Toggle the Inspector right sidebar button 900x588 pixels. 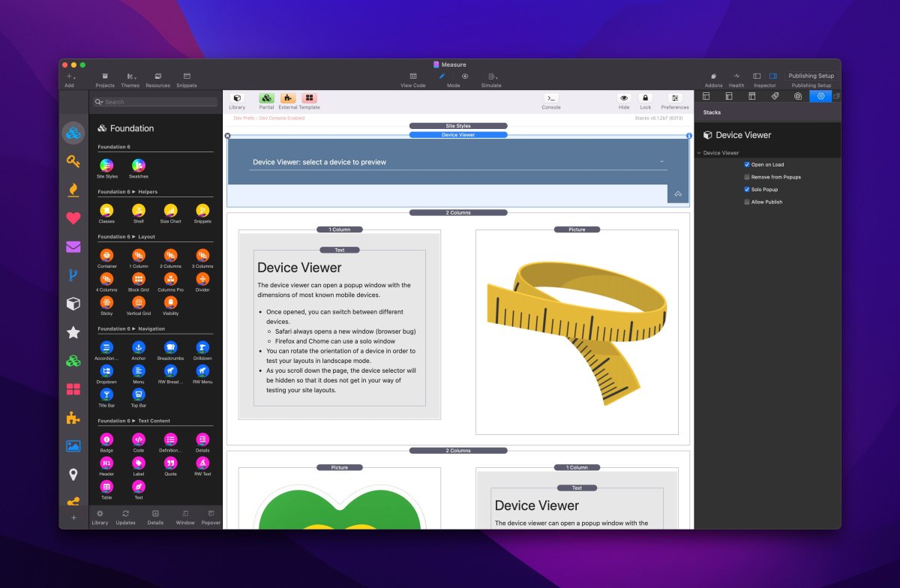[x=773, y=76]
